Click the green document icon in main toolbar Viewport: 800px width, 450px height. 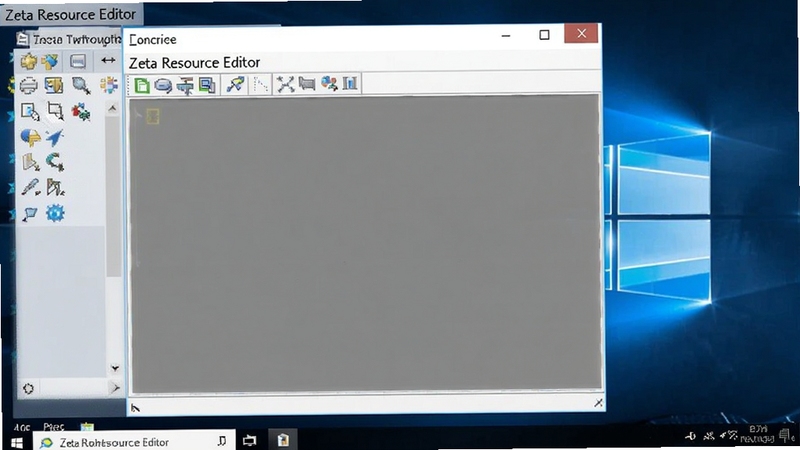tap(142, 85)
